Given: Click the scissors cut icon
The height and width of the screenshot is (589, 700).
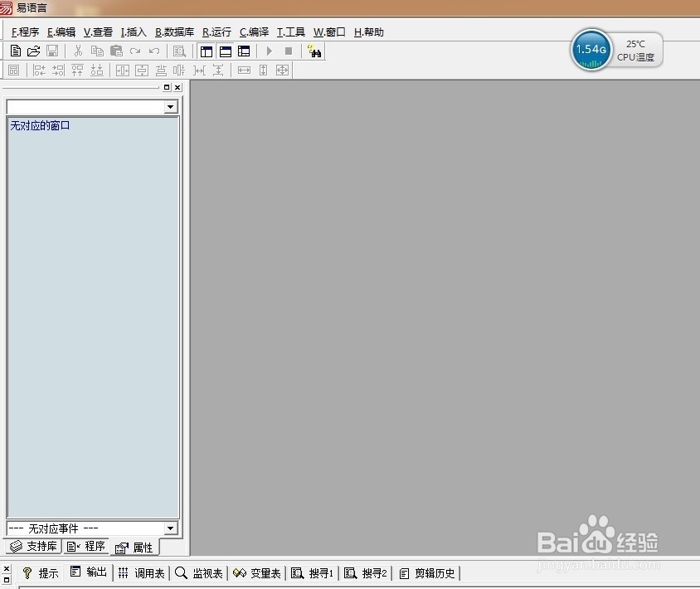Looking at the screenshot, I should (78, 51).
